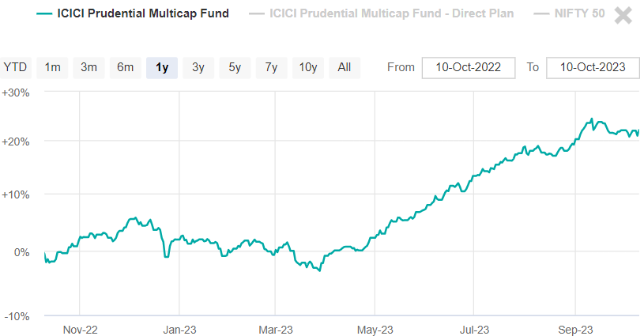Click the teal legend line marker

[x=45, y=13]
